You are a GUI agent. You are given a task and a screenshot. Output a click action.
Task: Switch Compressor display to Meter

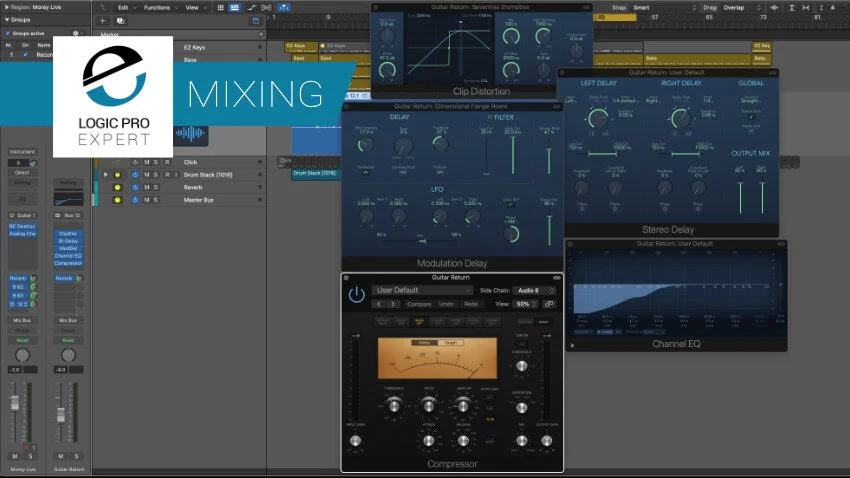coord(424,343)
